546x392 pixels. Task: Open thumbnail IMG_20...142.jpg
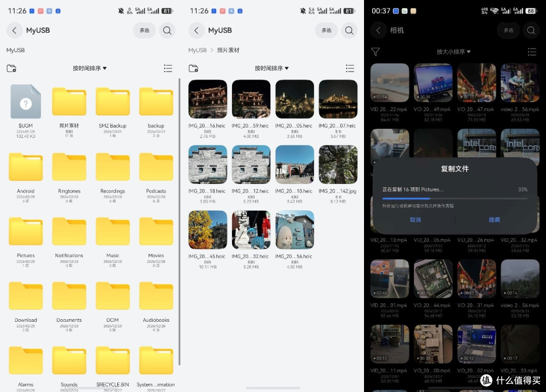coord(338,165)
